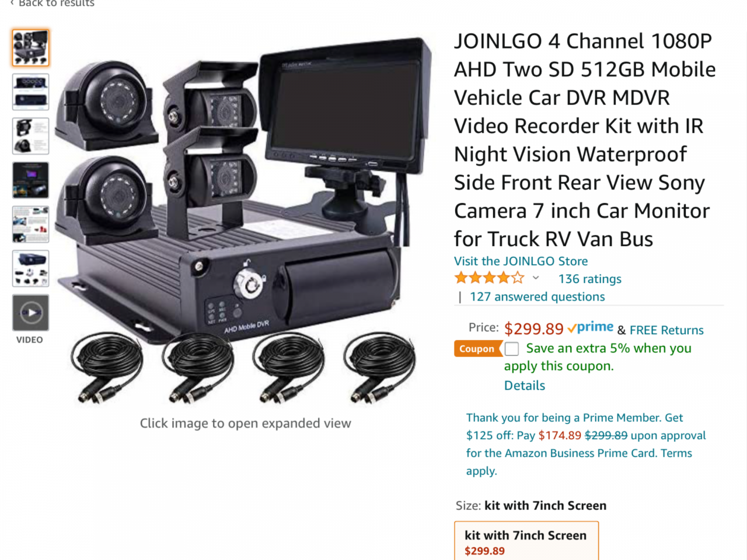747x560 pixels.
Task: Open expanded view of main product image
Action: (x=245, y=219)
